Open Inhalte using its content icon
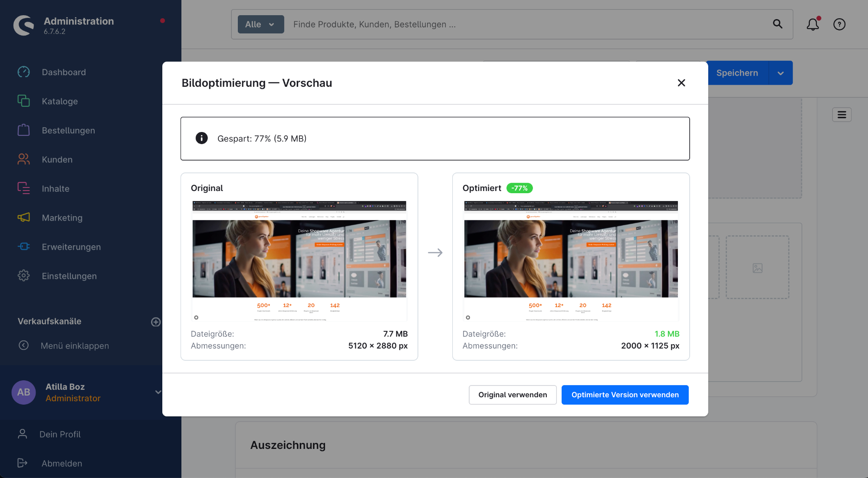Screen dimensions: 868x478 (23, 188)
